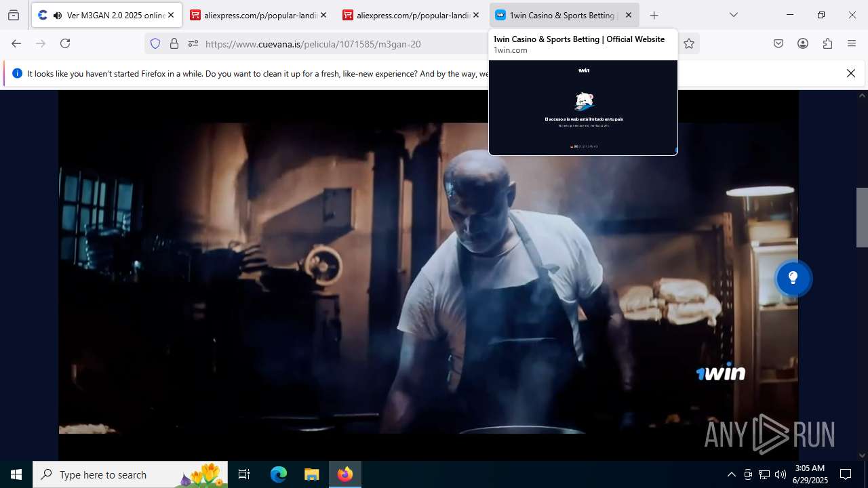The image size is (868, 488).
Task: Click the Firefox taskbar icon
Action: click(x=345, y=474)
